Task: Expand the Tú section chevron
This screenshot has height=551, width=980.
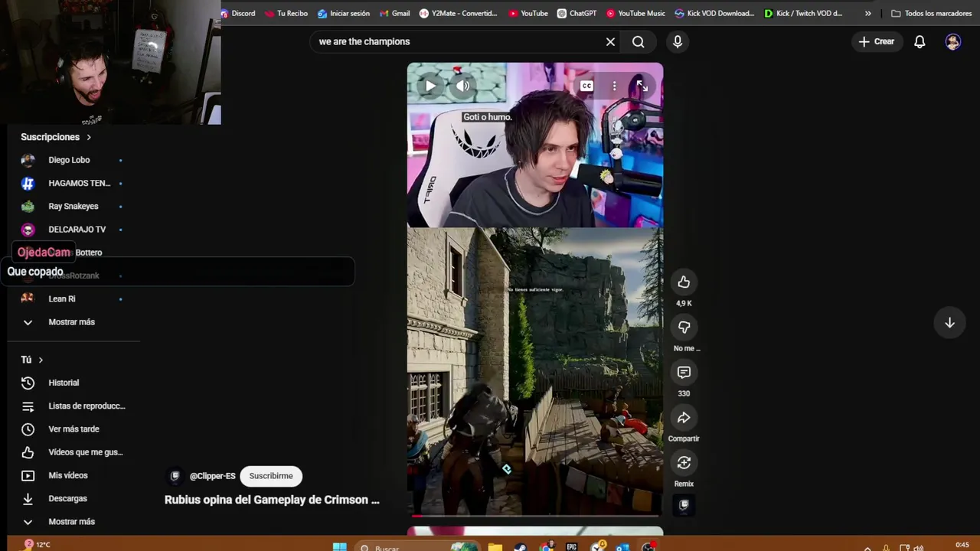Action: pyautogui.click(x=41, y=360)
